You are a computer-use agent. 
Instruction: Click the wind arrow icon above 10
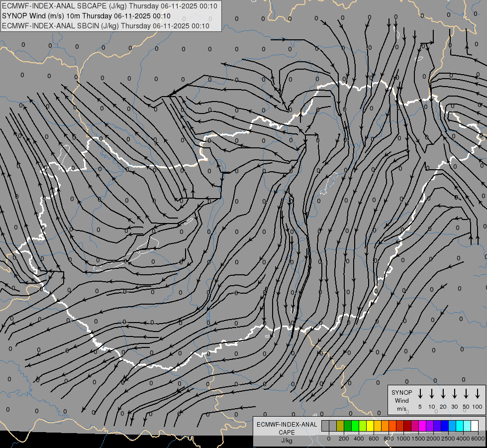pyautogui.click(x=432, y=394)
